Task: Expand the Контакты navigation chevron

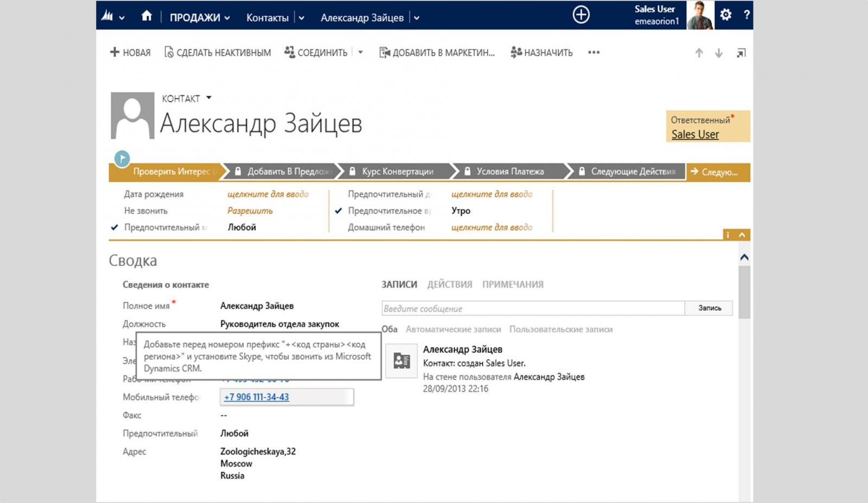Action: [x=302, y=17]
